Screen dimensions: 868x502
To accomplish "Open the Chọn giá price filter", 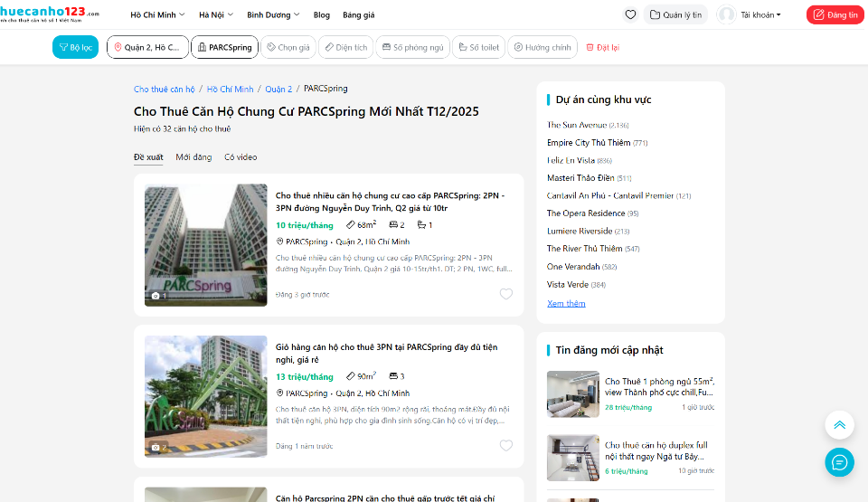I will 288,47.
